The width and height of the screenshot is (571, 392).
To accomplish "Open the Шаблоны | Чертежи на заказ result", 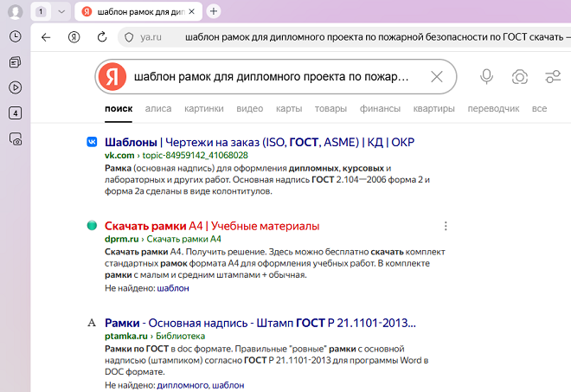I will (260, 142).
